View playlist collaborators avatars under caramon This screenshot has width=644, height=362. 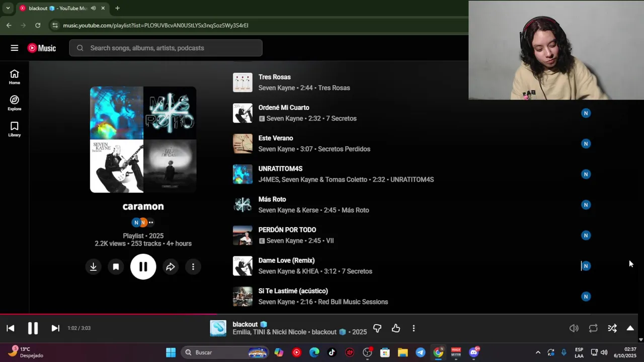143,222
